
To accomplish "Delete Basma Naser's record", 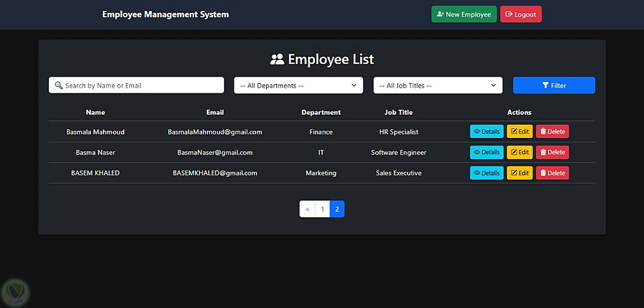I will pos(553,152).
